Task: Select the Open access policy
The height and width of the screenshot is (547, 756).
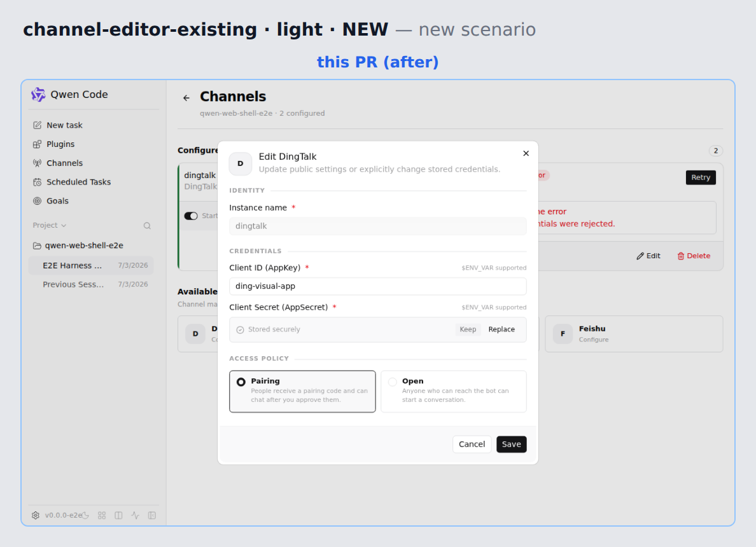Action: 453,391
